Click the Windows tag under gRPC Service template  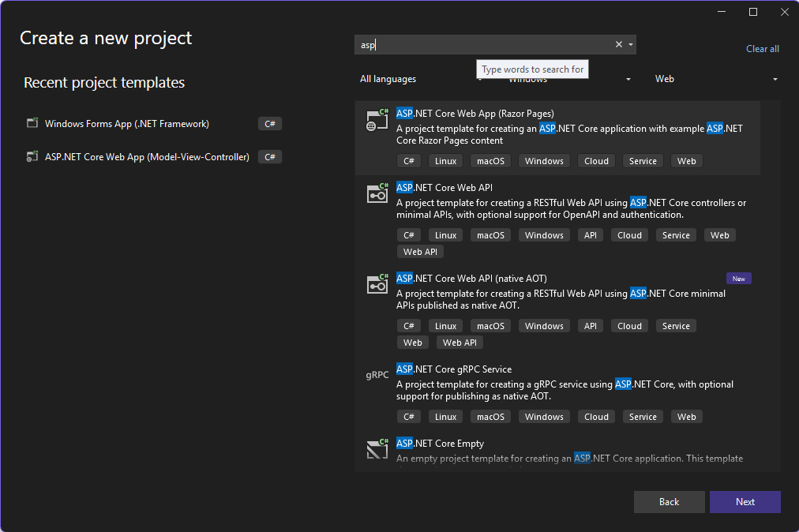pyautogui.click(x=544, y=417)
